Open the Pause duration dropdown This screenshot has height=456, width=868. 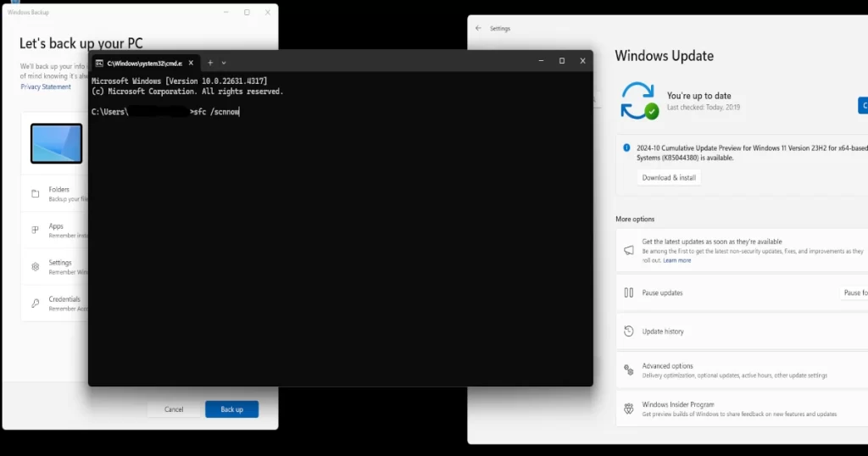click(x=854, y=292)
